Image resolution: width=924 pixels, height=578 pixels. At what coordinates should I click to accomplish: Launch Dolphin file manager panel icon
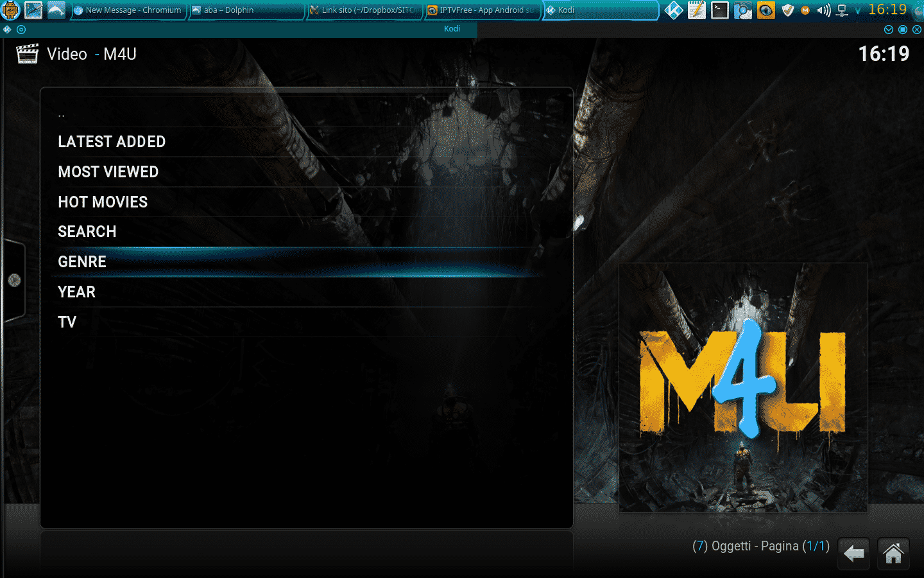pyautogui.click(x=56, y=10)
